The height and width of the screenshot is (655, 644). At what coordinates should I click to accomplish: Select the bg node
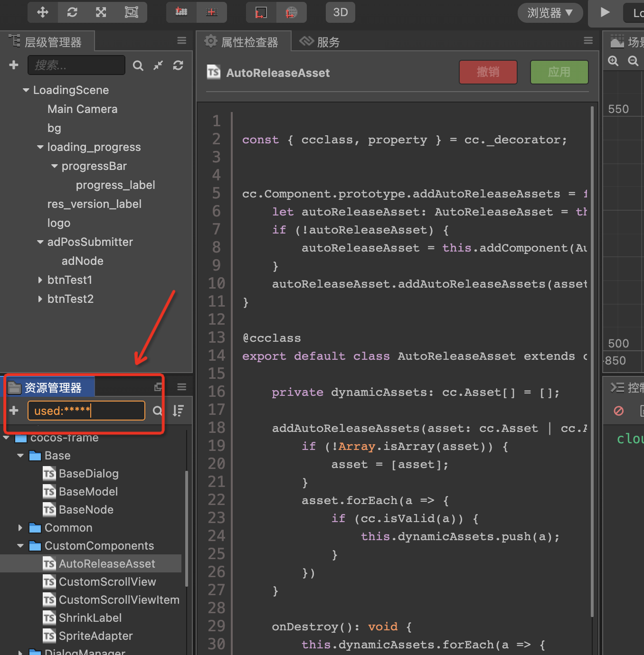coord(54,128)
